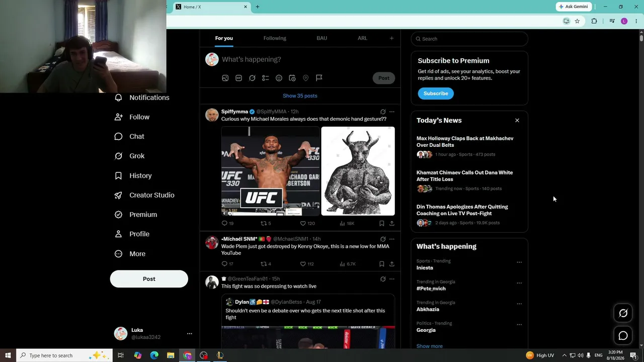Show 35 new posts
Image resolution: width=644 pixels, height=362 pixels.
coord(300,96)
